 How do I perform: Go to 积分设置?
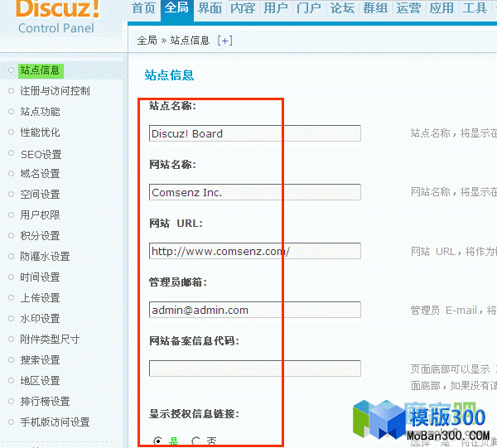pyautogui.click(x=40, y=236)
